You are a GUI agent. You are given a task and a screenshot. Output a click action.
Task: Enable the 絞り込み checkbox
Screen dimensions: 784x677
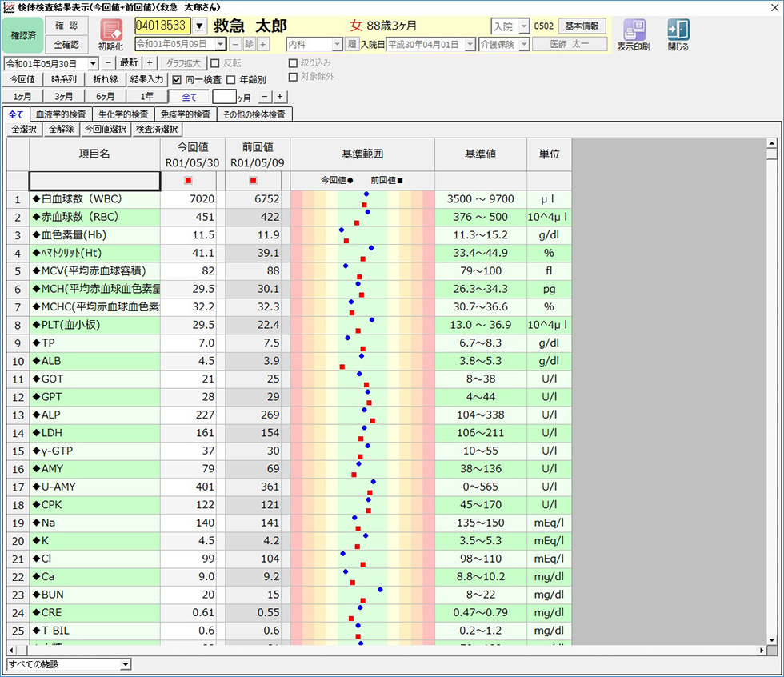point(294,63)
